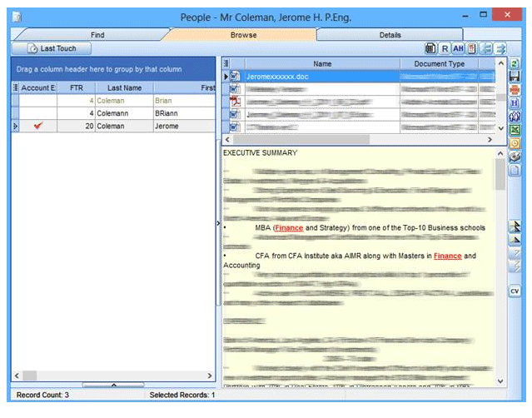Click the summary pane vertical scrollbar thumb
Image resolution: width=532 pixels, height=418 pixels.
tap(500, 174)
